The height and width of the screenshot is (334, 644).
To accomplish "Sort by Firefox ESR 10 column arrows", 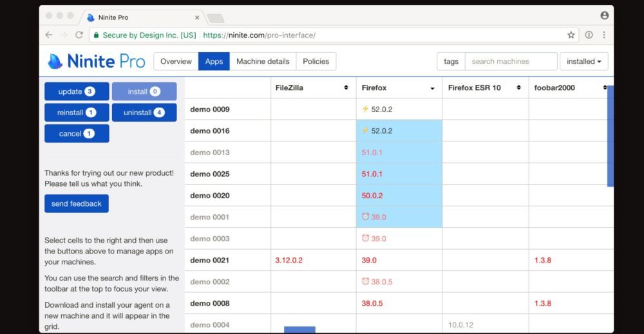I will (518, 88).
